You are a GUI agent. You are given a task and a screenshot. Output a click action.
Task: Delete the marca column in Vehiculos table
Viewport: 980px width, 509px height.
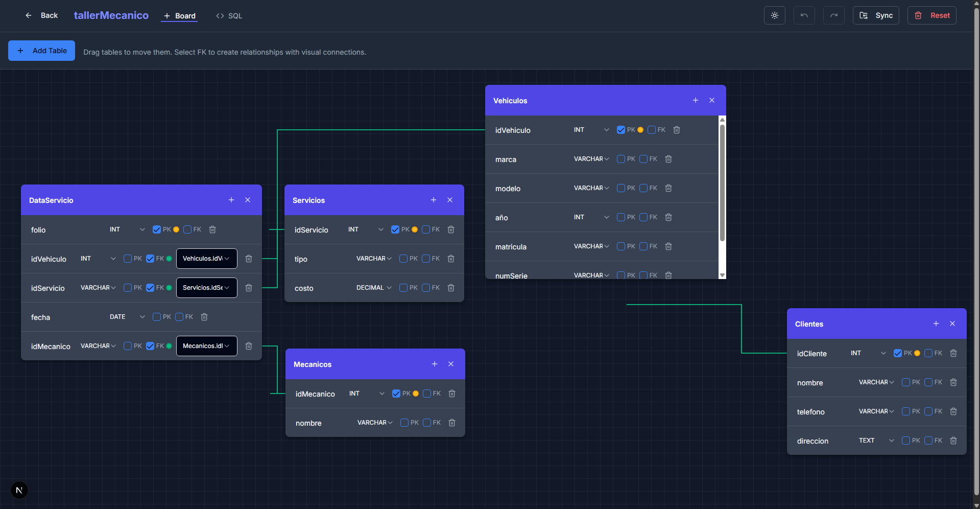click(668, 159)
